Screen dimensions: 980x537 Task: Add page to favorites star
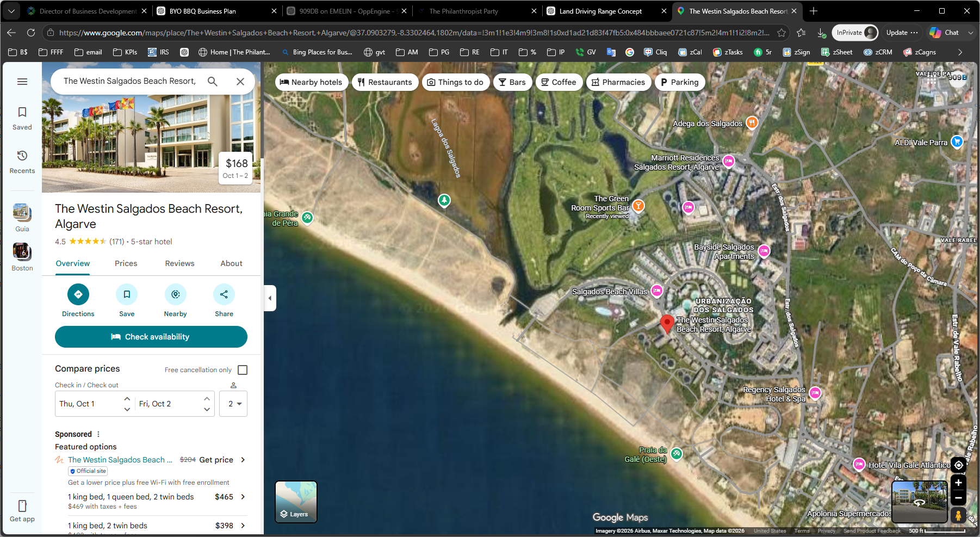pyautogui.click(x=781, y=33)
